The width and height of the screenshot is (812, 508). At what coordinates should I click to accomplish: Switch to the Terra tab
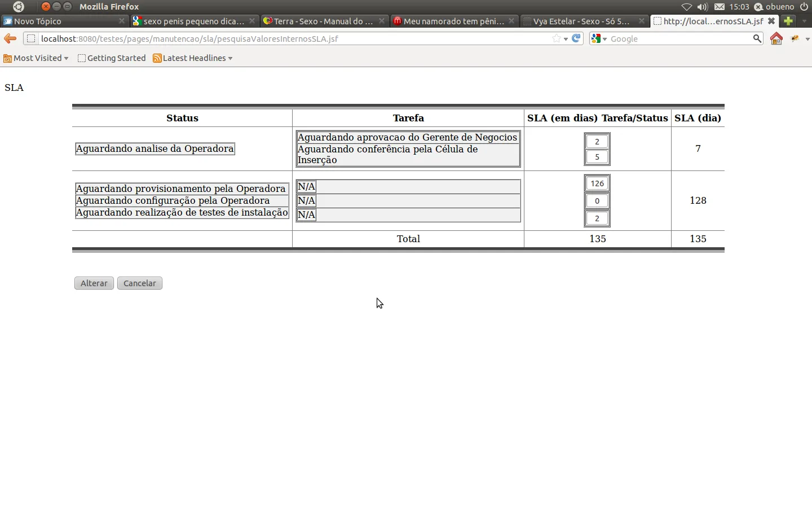coord(324,21)
